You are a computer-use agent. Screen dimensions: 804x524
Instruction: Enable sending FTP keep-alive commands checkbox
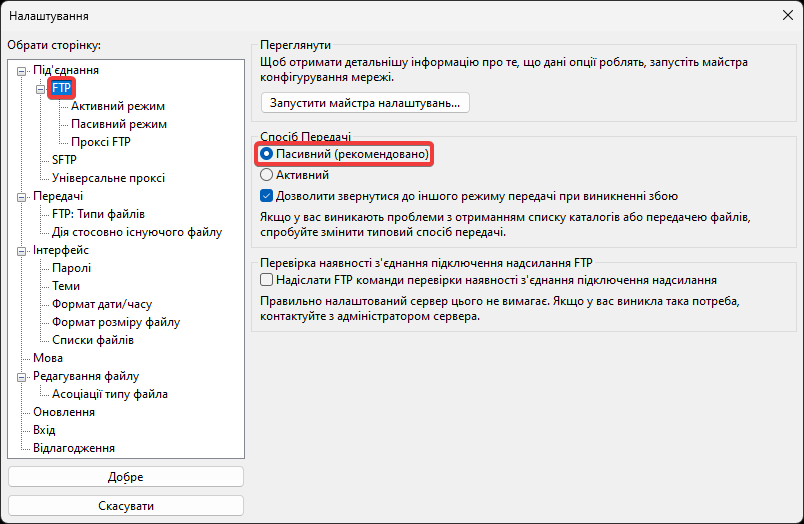click(x=267, y=281)
